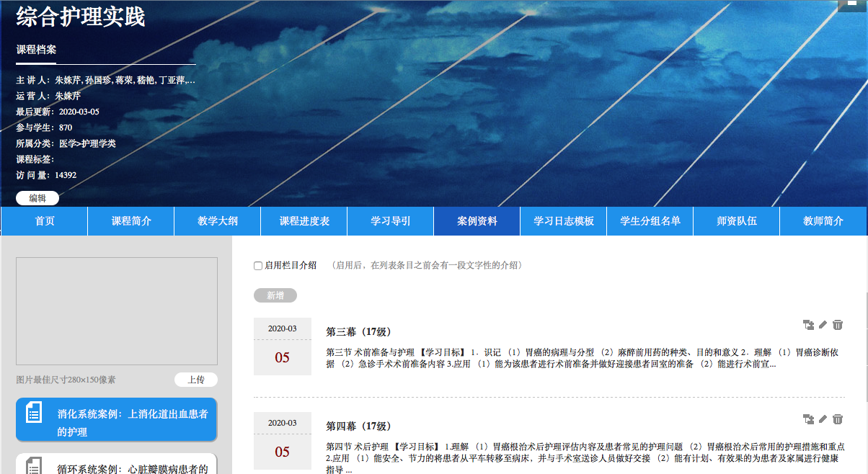Open the 第三幕（17级） article title
This screenshot has height=474, width=868.
[x=358, y=332]
